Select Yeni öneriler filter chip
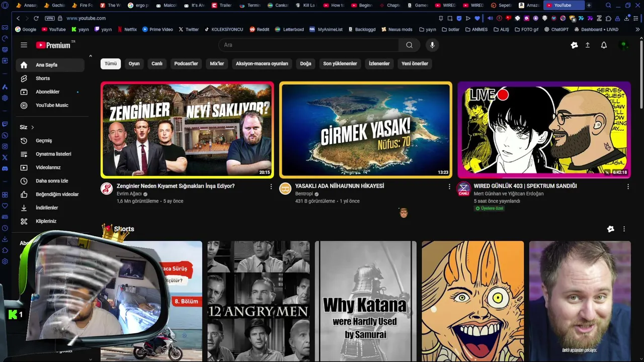 tap(415, 63)
